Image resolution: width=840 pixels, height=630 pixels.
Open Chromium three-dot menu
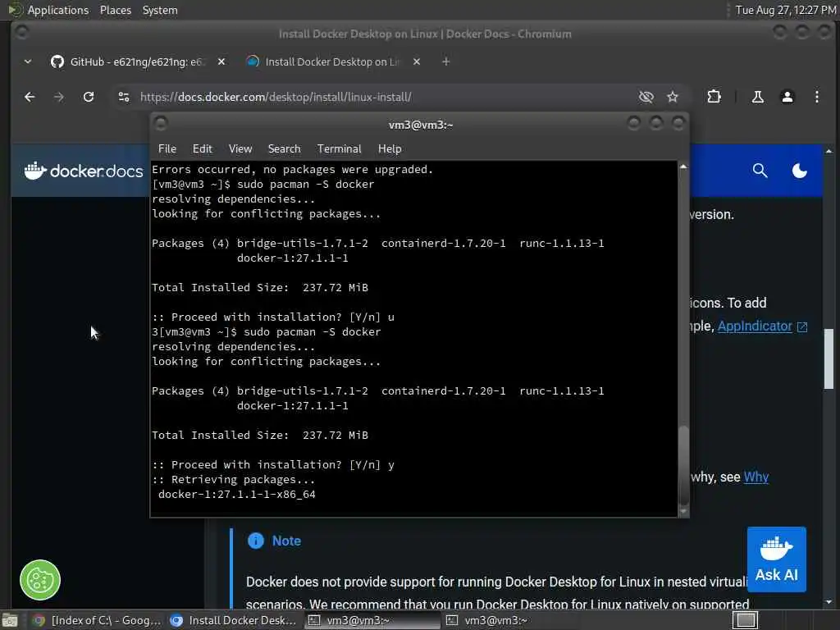point(816,97)
